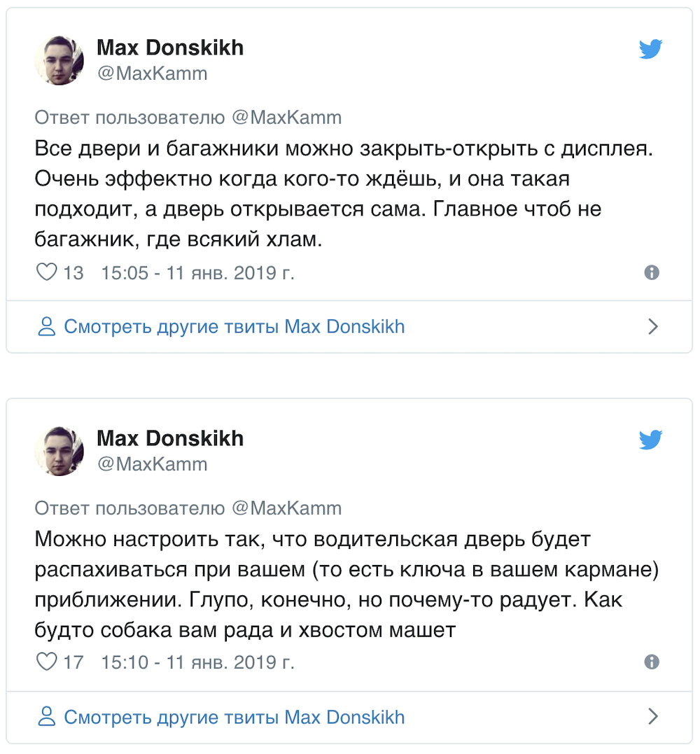Open @MaxKamm reply mention in first tweet

[x=286, y=118]
